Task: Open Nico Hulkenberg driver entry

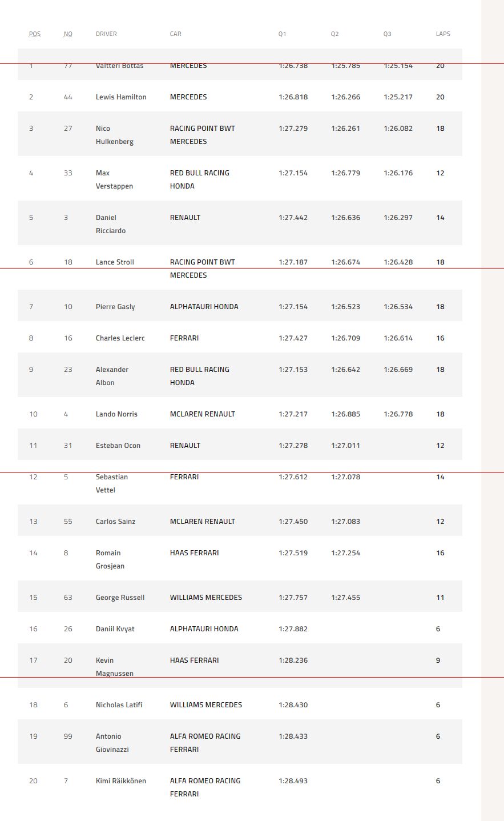Action: (115, 135)
